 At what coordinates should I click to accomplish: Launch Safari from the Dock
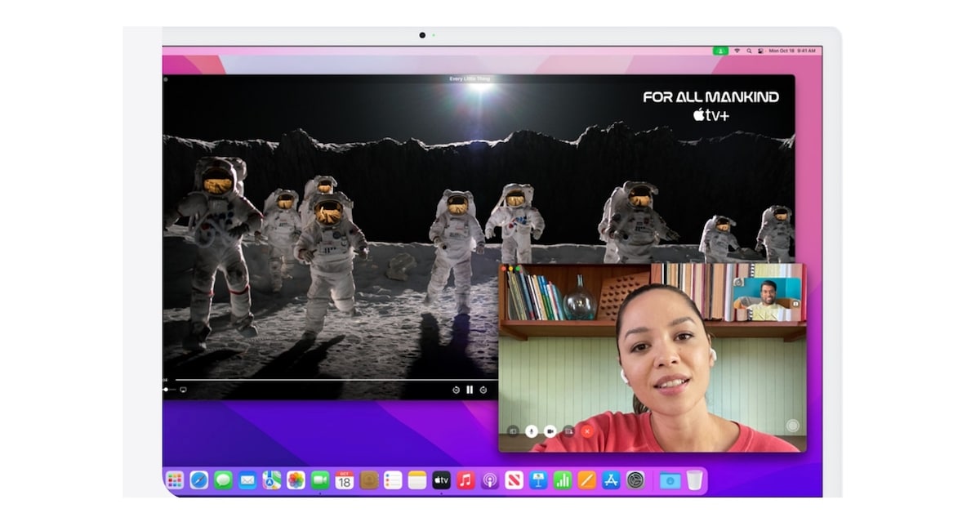pos(199,480)
